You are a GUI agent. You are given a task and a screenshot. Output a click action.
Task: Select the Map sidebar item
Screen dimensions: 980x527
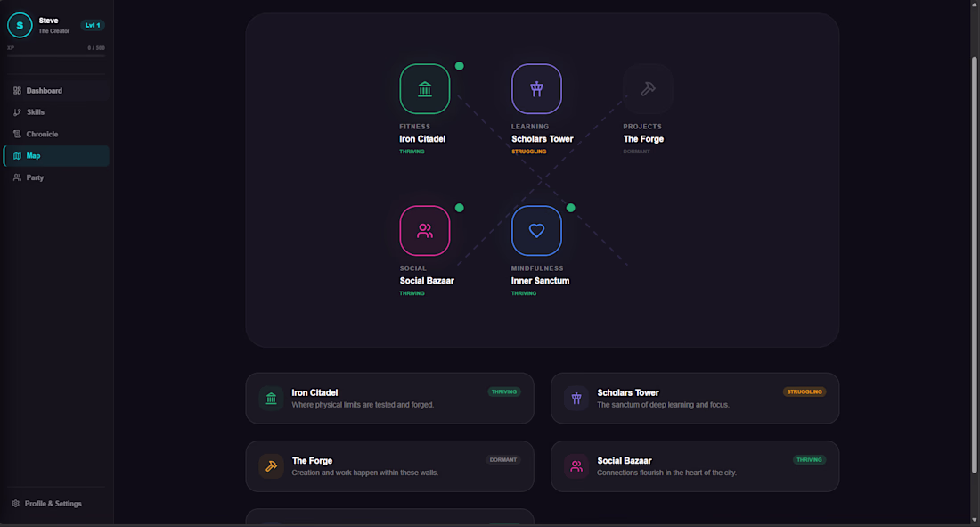pyautogui.click(x=56, y=156)
